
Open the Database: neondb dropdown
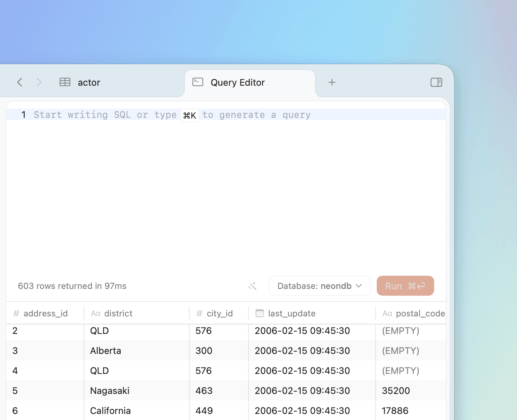coord(320,286)
